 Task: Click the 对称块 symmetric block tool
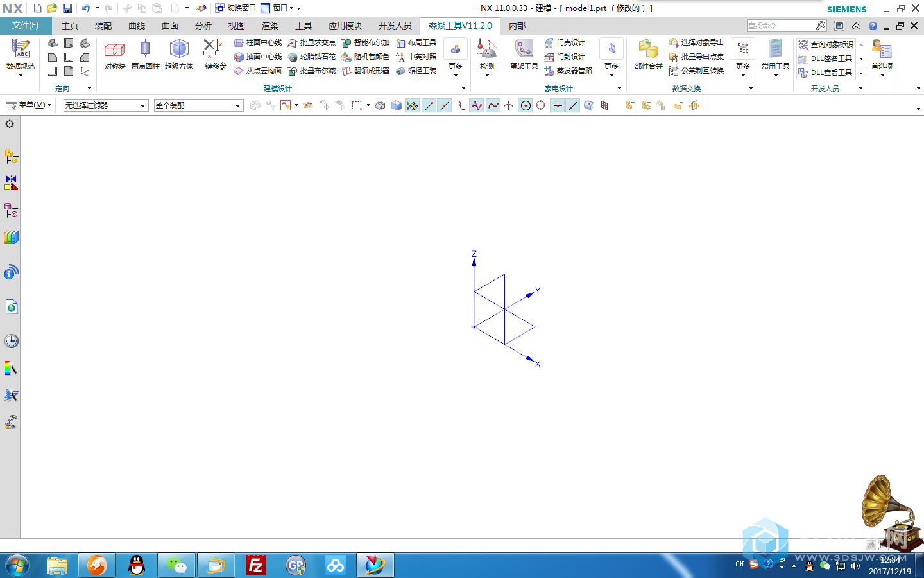click(x=115, y=55)
